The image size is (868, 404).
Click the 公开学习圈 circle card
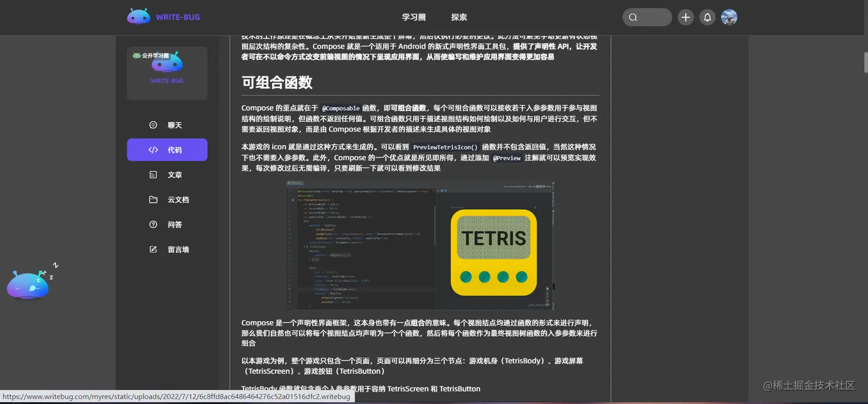point(167,73)
